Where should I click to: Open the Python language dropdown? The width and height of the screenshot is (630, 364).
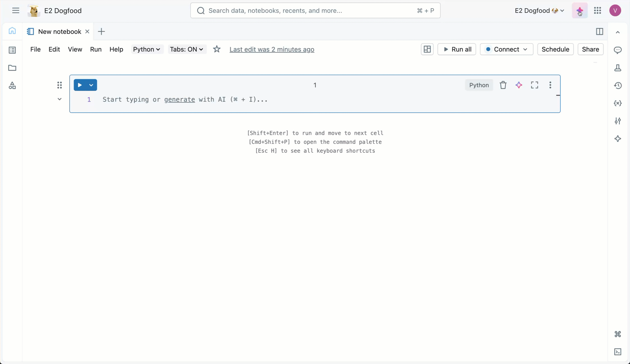point(147,49)
